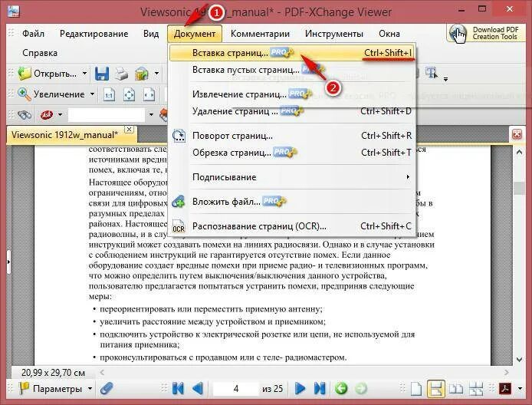Expand toolbar overflow arrow near typewriter
Image resolution: width=532 pixels, height=405 pixels.
click(446, 79)
